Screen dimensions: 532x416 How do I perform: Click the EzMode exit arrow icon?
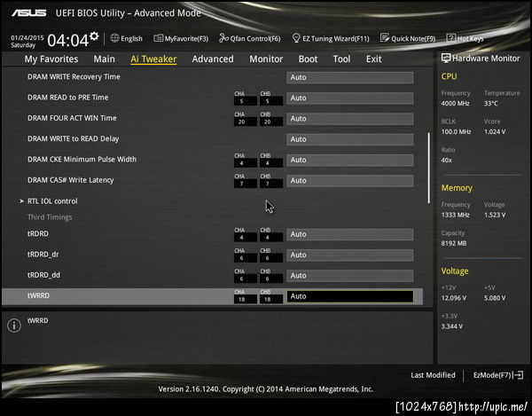pyautogui.click(x=519, y=375)
